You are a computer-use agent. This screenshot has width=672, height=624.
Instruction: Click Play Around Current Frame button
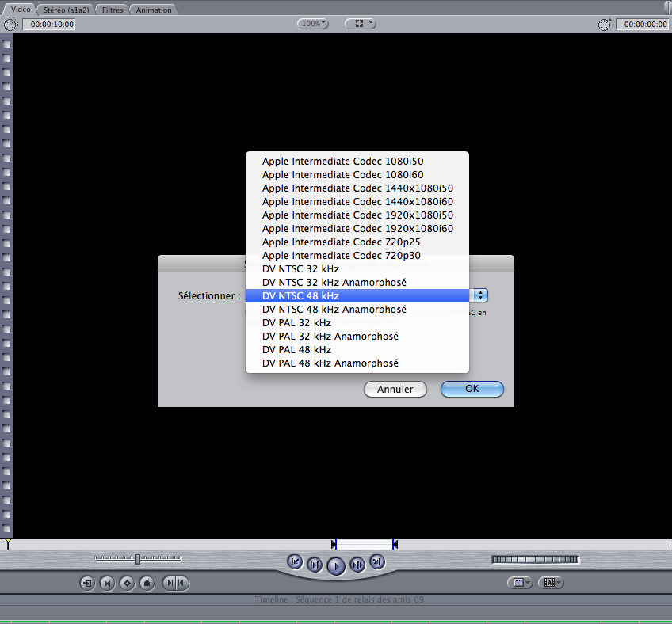tap(357, 565)
